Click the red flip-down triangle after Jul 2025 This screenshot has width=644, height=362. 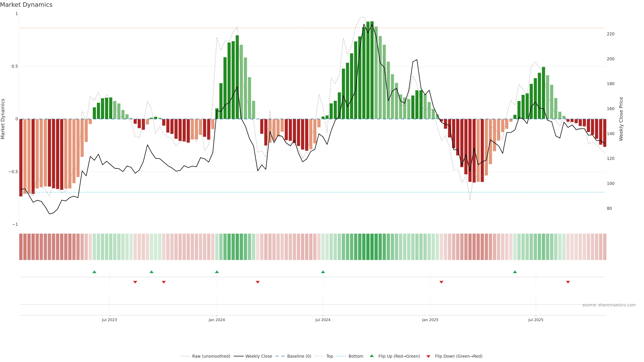(x=568, y=282)
